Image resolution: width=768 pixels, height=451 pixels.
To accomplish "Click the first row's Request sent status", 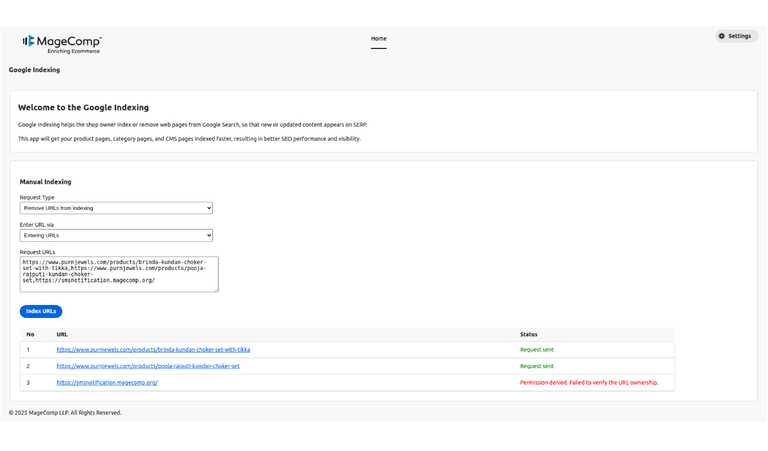I will (536, 350).
